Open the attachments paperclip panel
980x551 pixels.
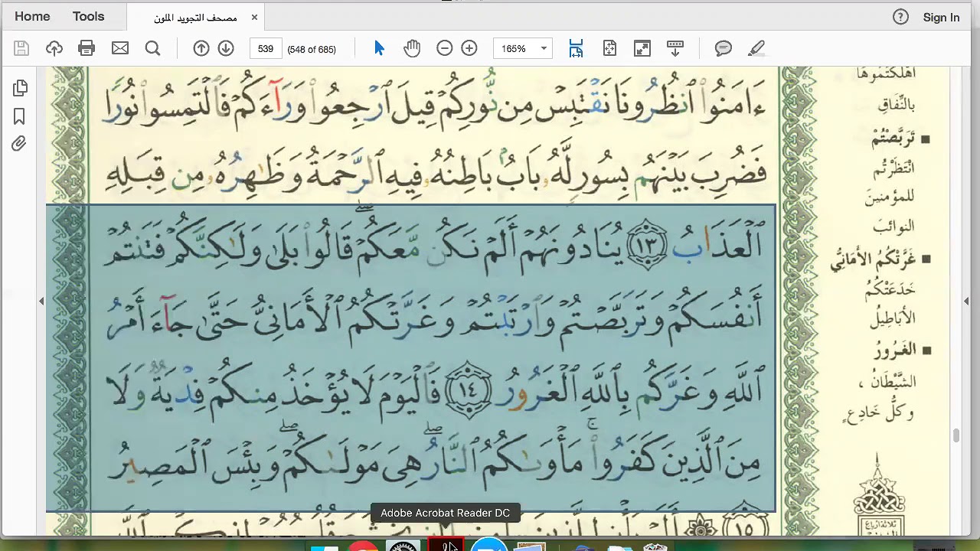coord(20,144)
